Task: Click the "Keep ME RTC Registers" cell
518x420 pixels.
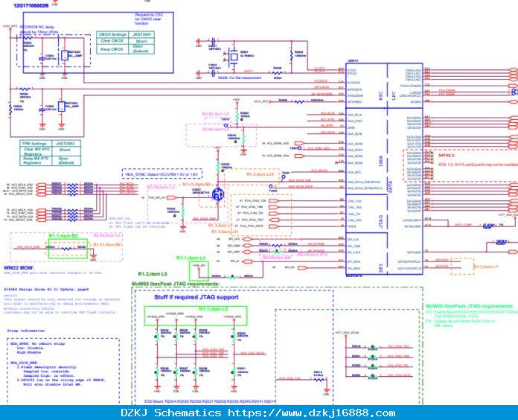Action: point(36,161)
